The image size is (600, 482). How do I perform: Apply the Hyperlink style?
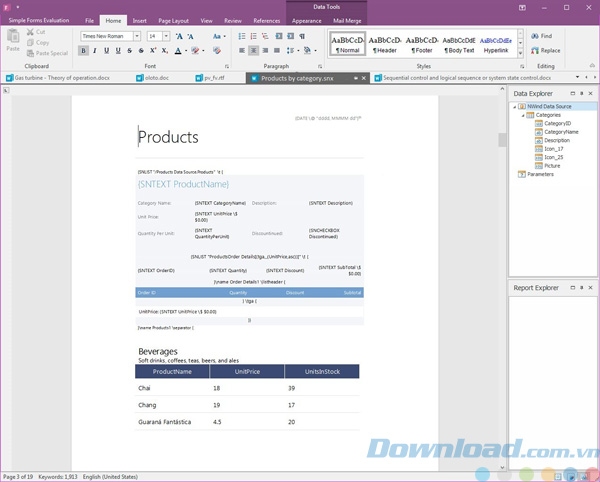[496, 43]
